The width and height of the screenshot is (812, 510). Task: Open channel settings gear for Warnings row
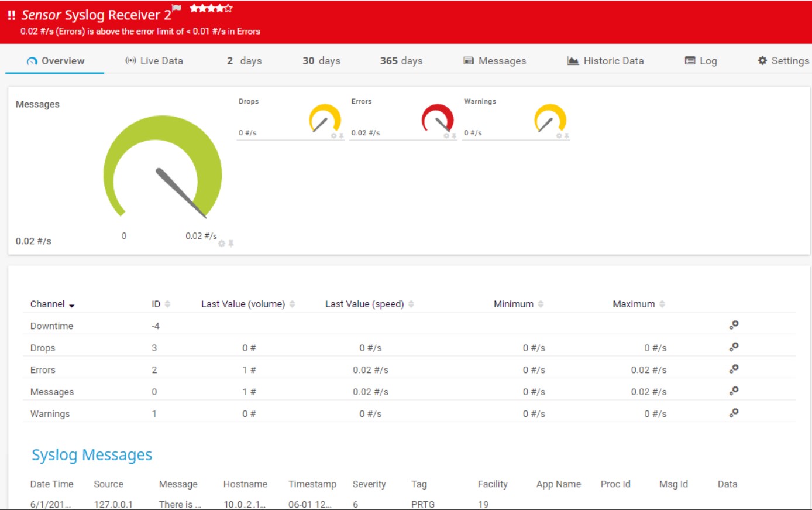pos(734,413)
